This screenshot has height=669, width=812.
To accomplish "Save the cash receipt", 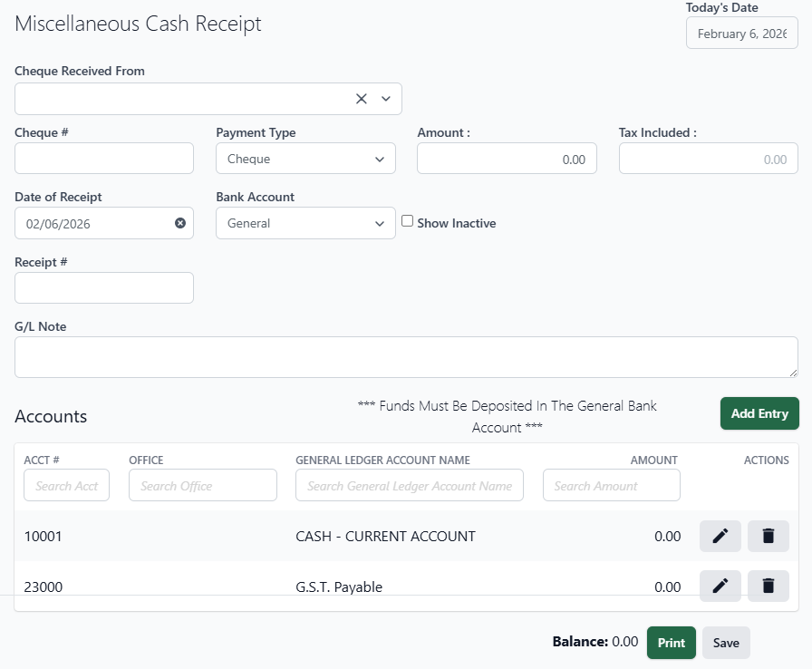I will pyautogui.click(x=726, y=643).
